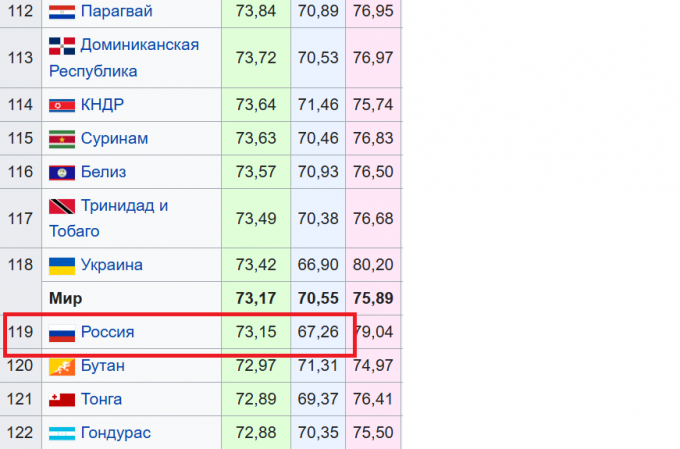Click Russia's 73,15 life expectancy cell
Image resolution: width=680 pixels, height=449 pixels.
click(255, 332)
